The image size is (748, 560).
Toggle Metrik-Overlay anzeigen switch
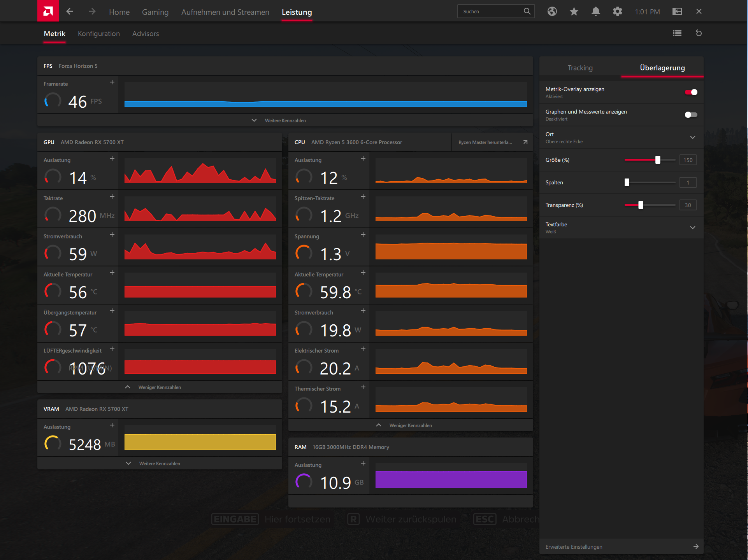691,92
